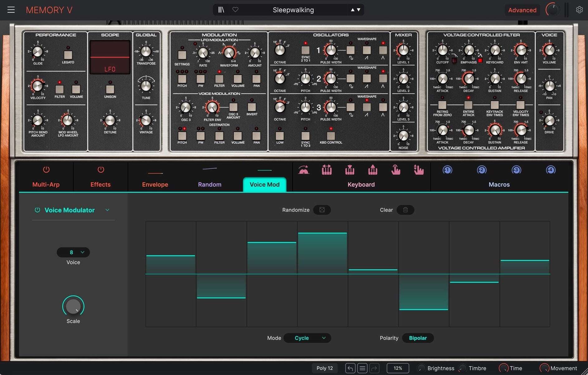
Task: Select the first keyboard icon (pitch bend wheel)
Action: [x=304, y=170]
